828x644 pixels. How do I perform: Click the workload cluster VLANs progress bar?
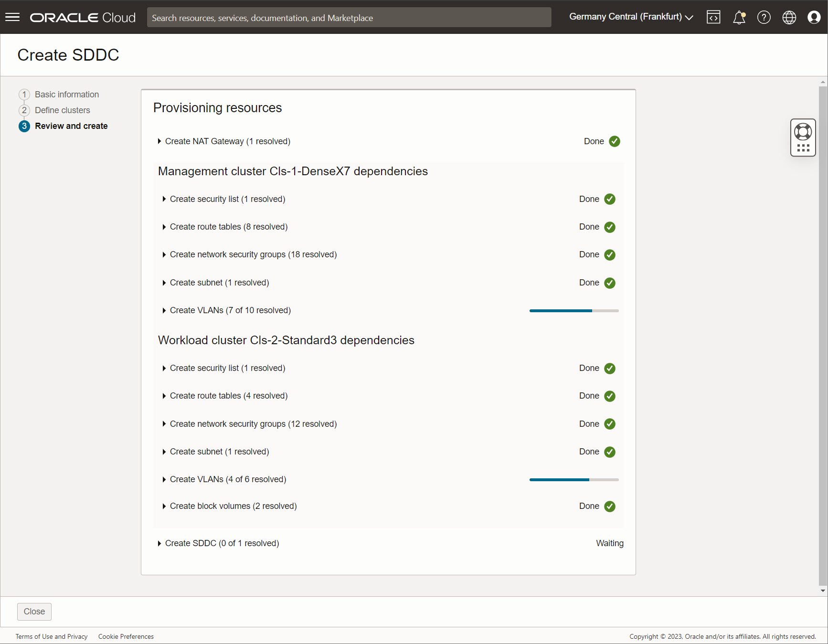[x=573, y=479]
